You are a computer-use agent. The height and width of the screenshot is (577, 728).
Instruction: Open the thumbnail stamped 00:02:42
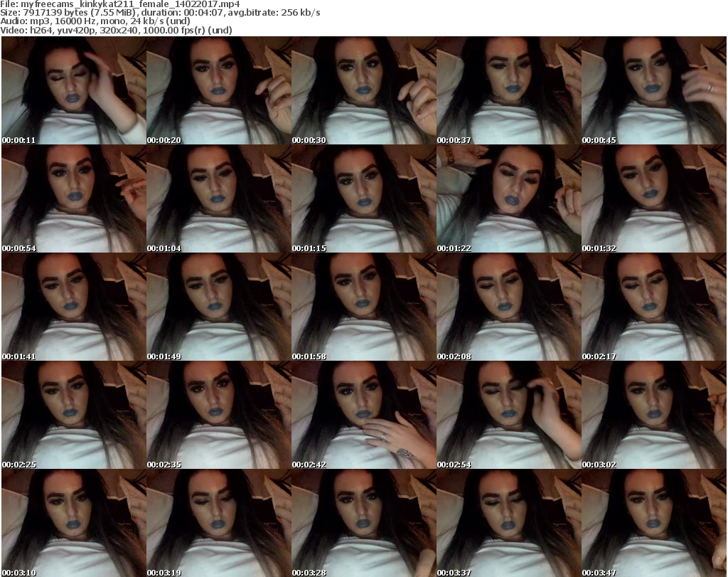(364, 415)
